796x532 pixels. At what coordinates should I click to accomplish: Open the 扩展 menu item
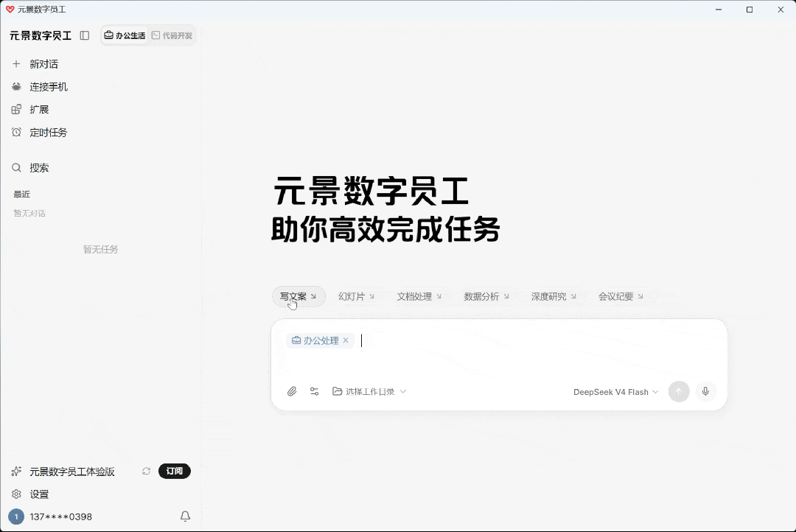[x=39, y=110]
